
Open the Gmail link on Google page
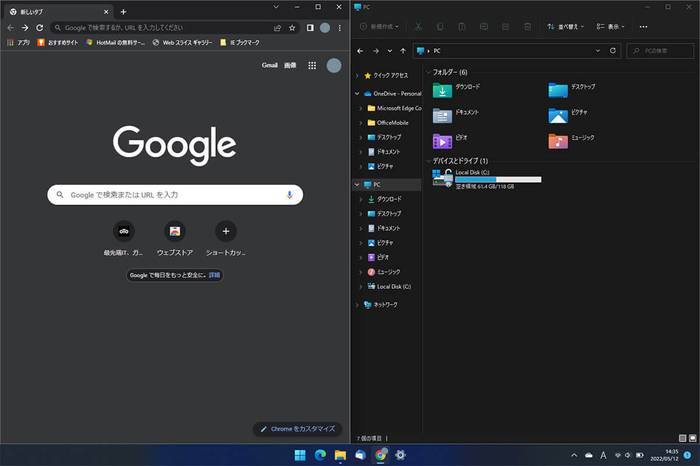270,65
